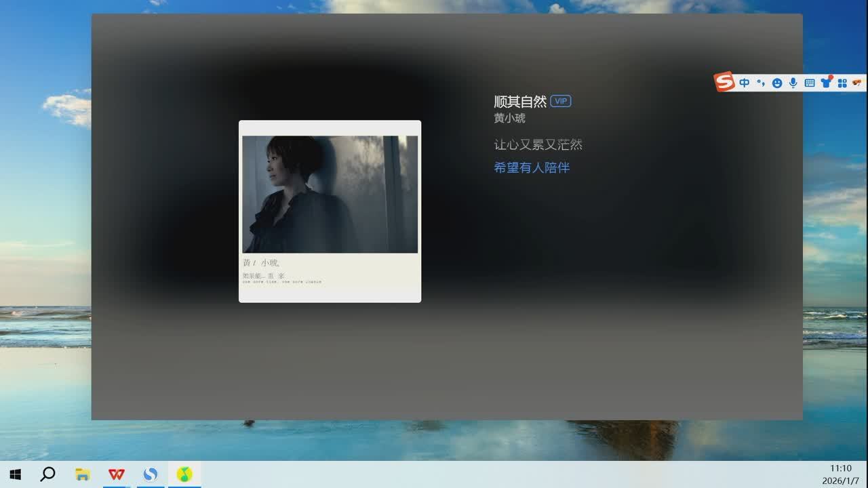Launch File Explorer from taskbar

coord(82,474)
